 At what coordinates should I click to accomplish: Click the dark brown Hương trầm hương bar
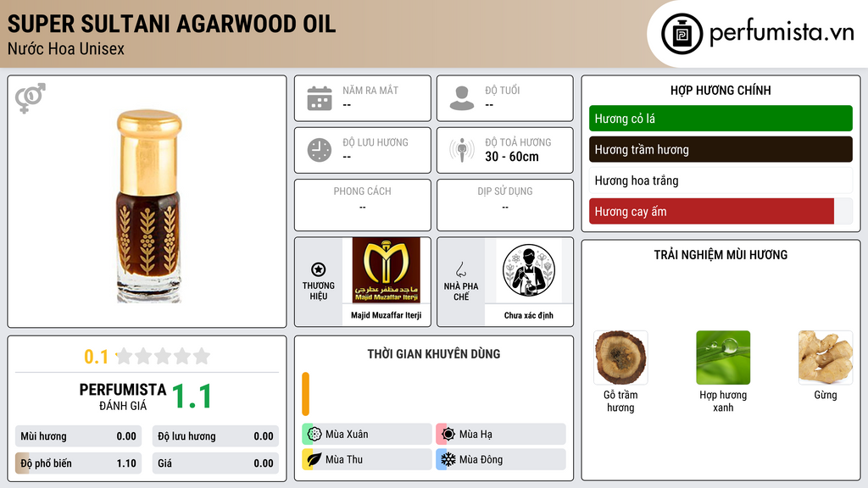[x=721, y=149]
